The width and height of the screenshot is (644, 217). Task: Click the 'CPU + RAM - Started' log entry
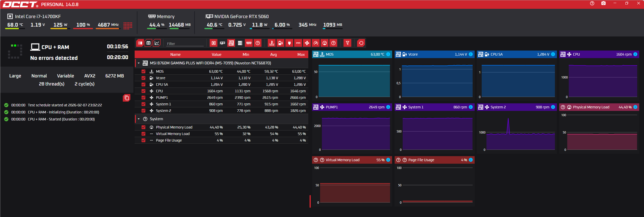(x=61, y=119)
